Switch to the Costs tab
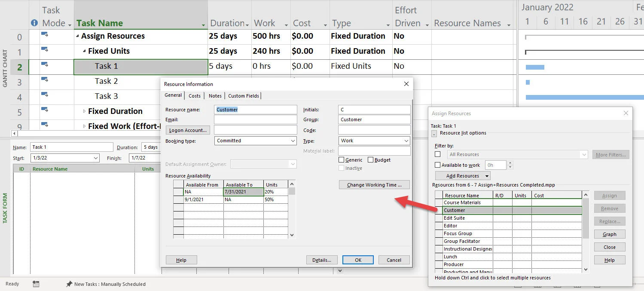Viewport: 644px width, 291px height. [195, 96]
